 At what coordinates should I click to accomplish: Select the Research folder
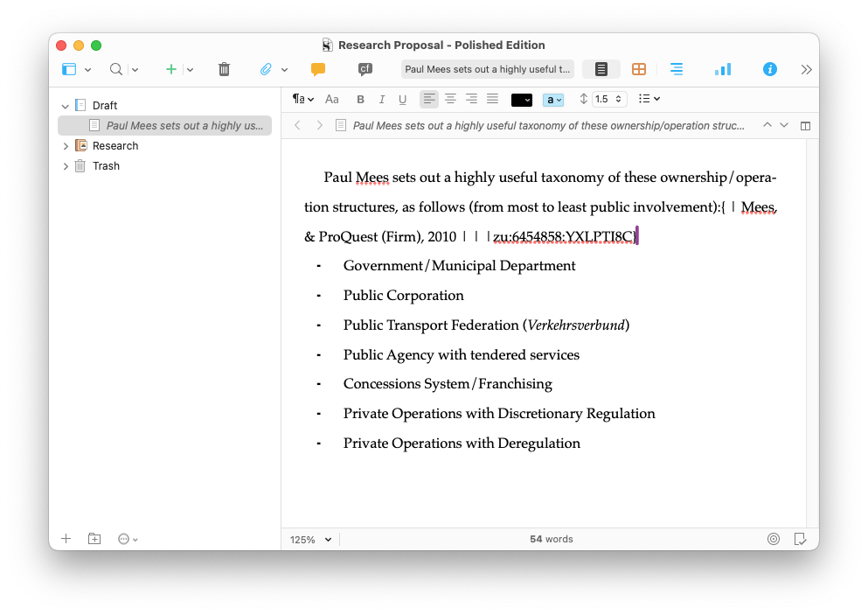(x=115, y=146)
